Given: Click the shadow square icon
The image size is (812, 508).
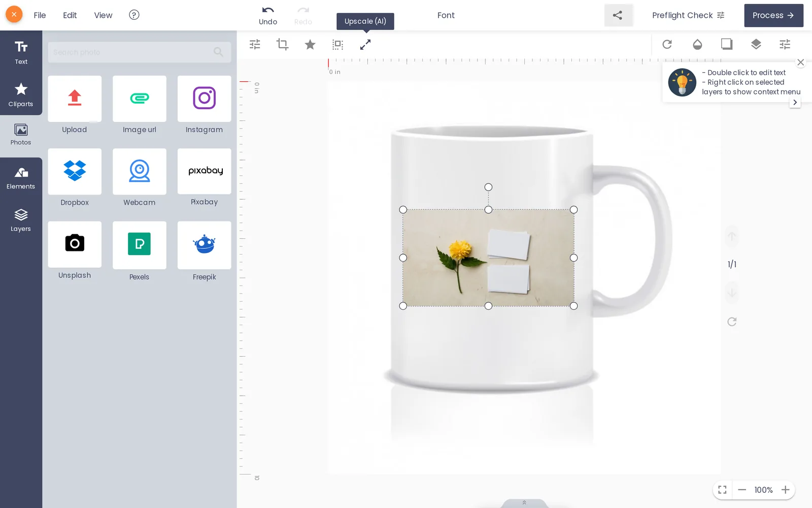Looking at the screenshot, I should pos(727,44).
